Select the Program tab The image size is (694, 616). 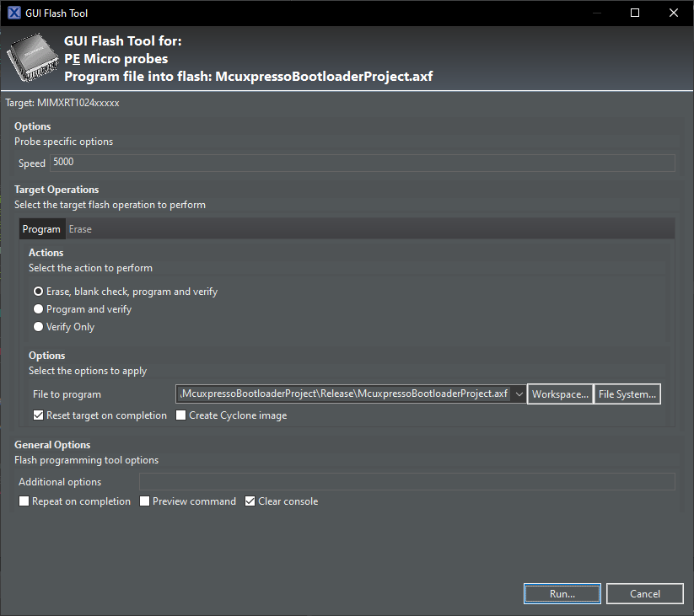pyautogui.click(x=41, y=229)
